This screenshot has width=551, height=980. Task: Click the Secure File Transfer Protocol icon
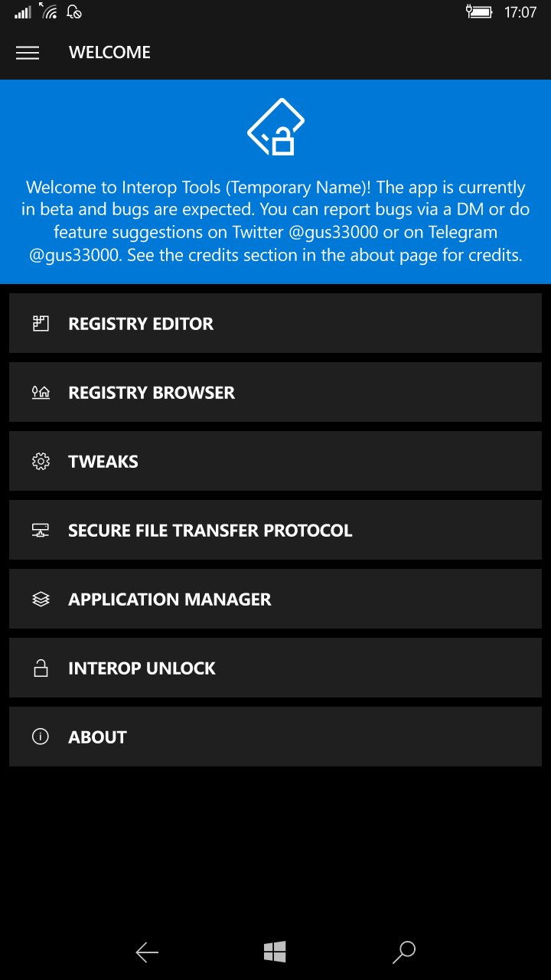pos(41,530)
